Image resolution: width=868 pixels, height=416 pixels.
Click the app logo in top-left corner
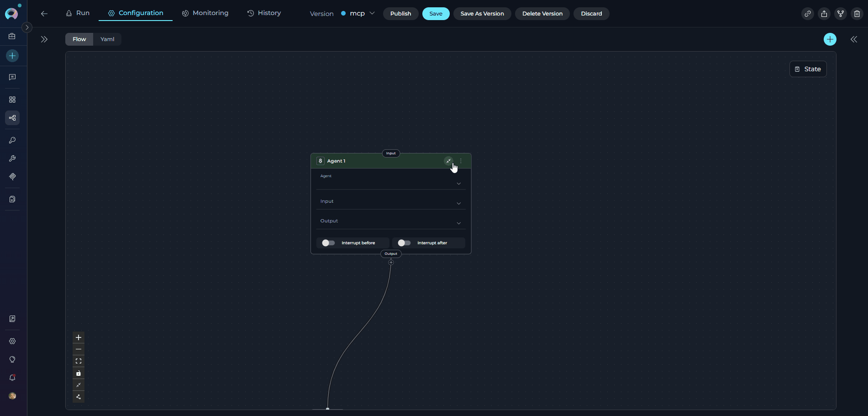(x=11, y=14)
